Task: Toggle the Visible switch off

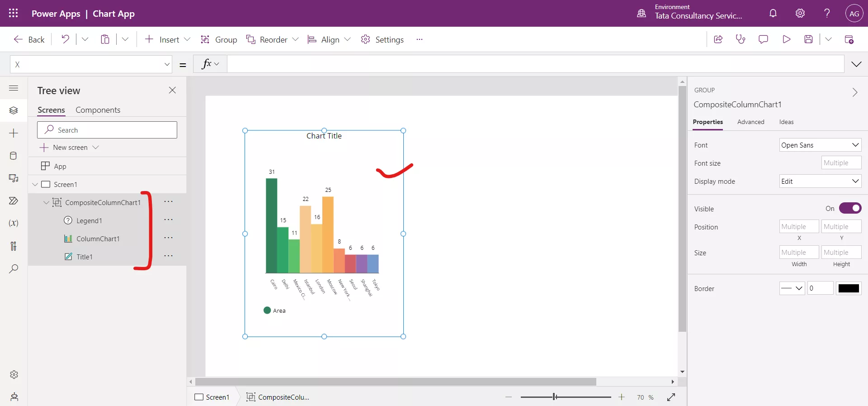Action: [850, 208]
